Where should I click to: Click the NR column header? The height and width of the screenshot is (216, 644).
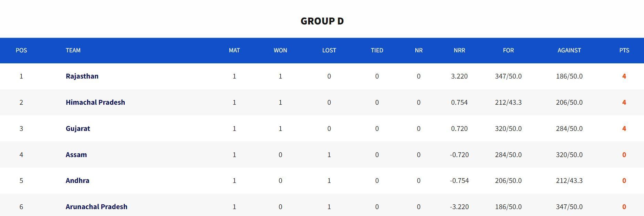point(418,50)
